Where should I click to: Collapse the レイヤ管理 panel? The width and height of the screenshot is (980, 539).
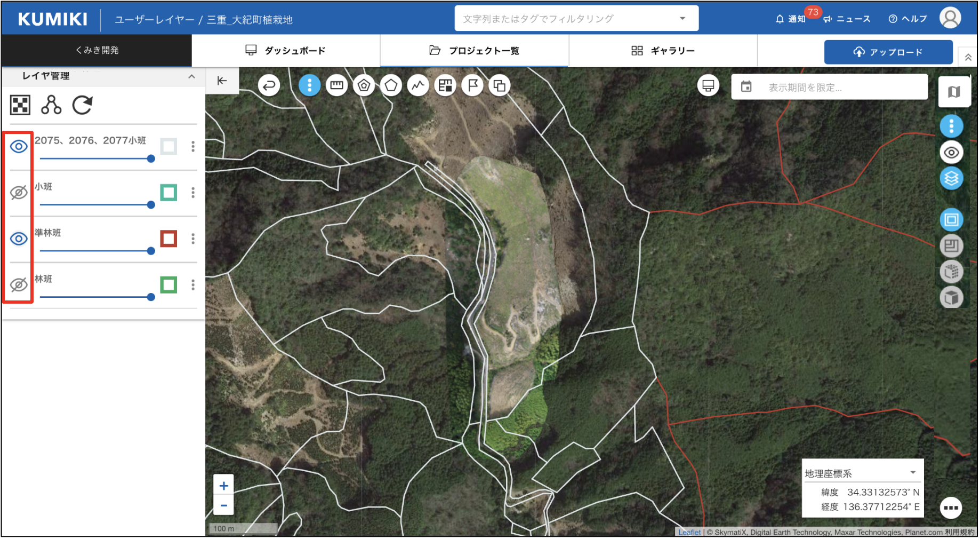tap(191, 76)
